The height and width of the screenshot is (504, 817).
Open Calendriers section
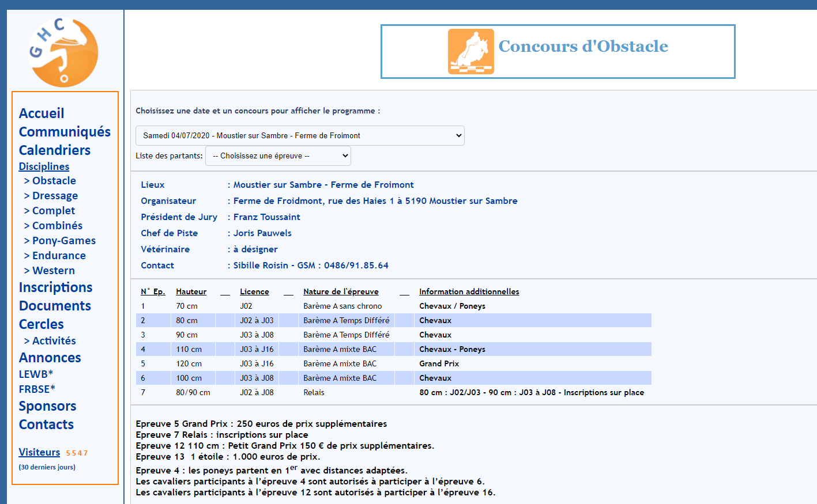pyautogui.click(x=55, y=150)
